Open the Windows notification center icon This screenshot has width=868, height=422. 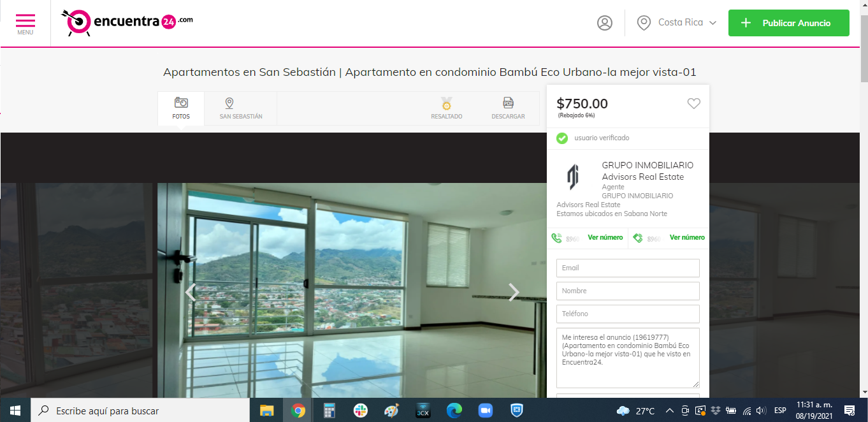pyautogui.click(x=850, y=411)
